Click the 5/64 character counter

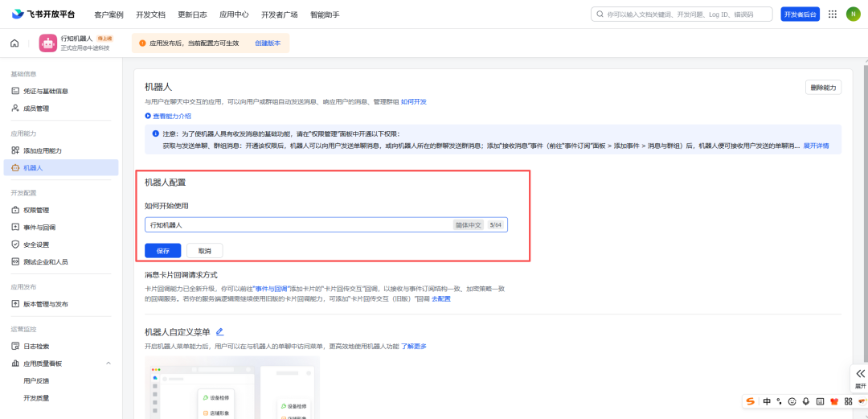pos(494,225)
